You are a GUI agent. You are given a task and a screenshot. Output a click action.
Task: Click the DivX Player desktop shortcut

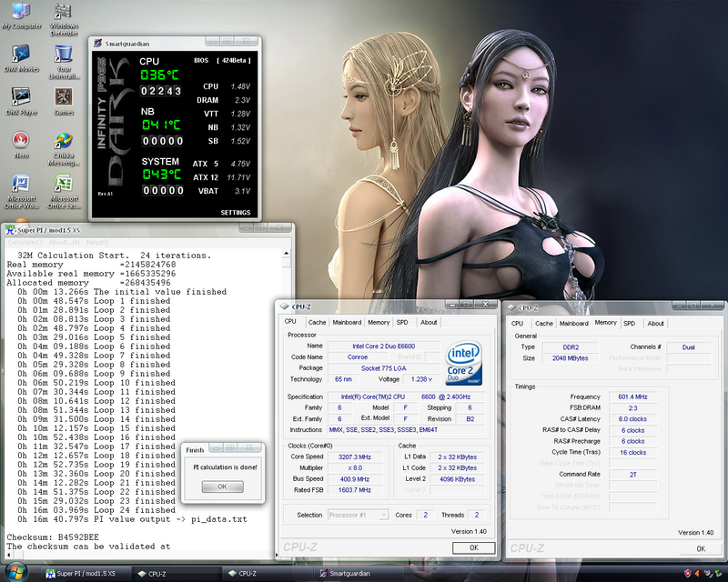point(21,101)
